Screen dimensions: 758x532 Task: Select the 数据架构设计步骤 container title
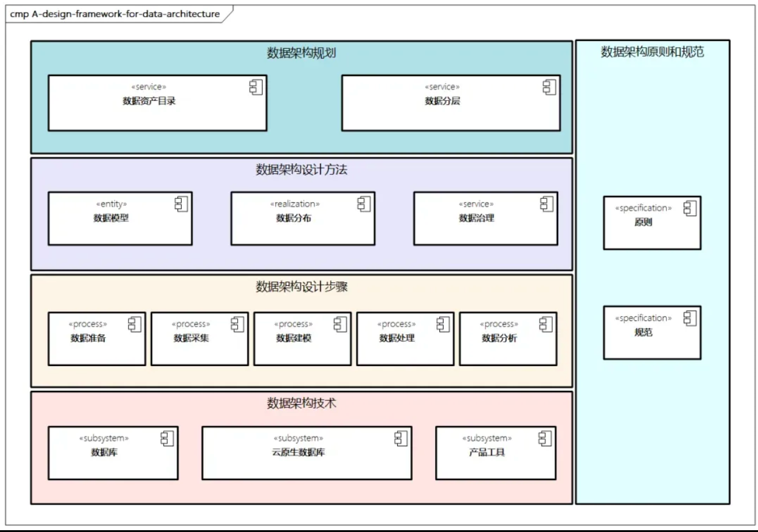click(x=301, y=287)
